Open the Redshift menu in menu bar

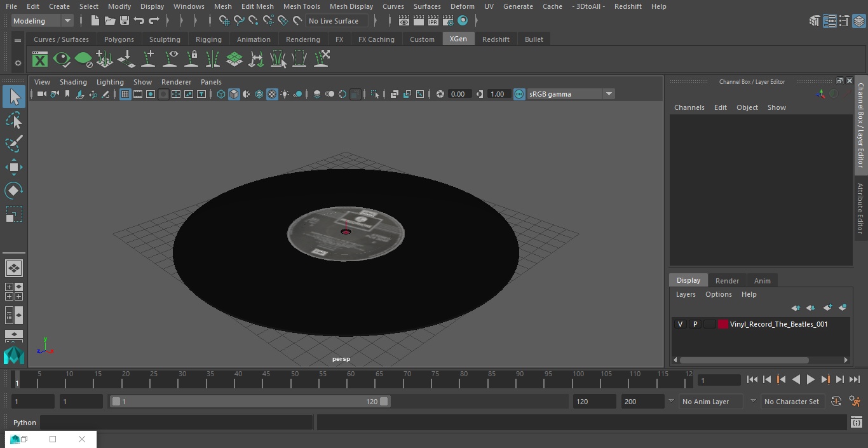(628, 6)
